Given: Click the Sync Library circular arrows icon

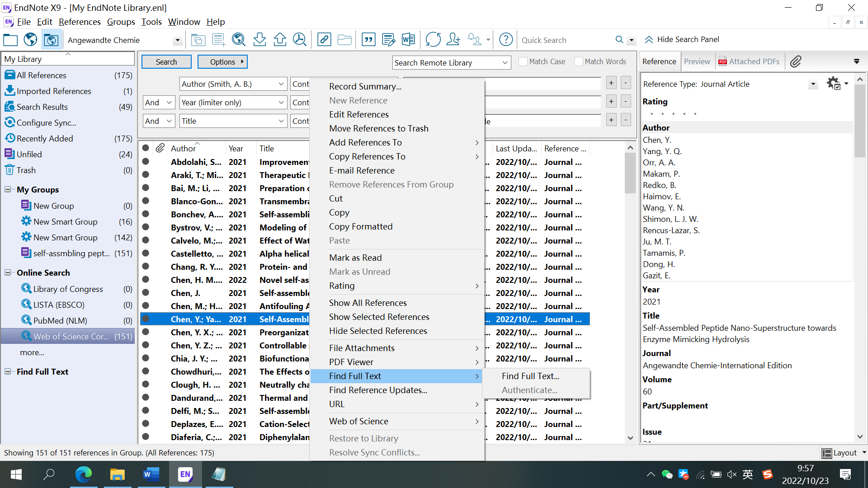Looking at the screenshot, I should click(x=433, y=40).
